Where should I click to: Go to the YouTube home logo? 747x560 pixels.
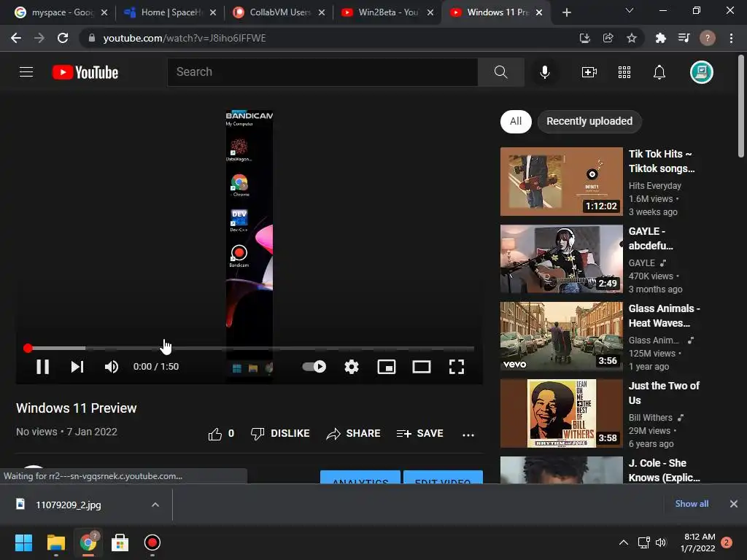85,72
